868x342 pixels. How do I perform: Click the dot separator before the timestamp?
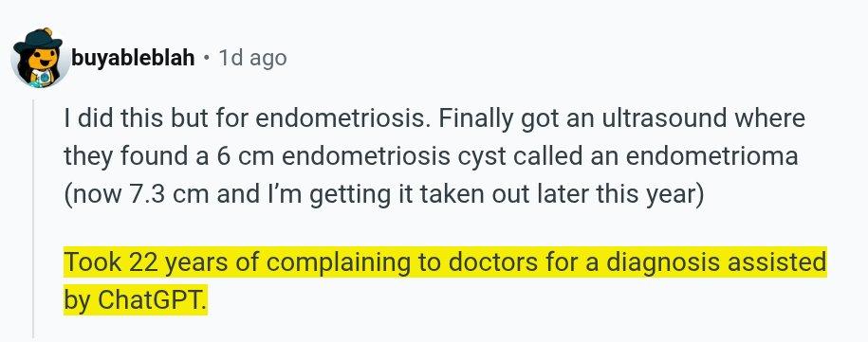[x=207, y=58]
